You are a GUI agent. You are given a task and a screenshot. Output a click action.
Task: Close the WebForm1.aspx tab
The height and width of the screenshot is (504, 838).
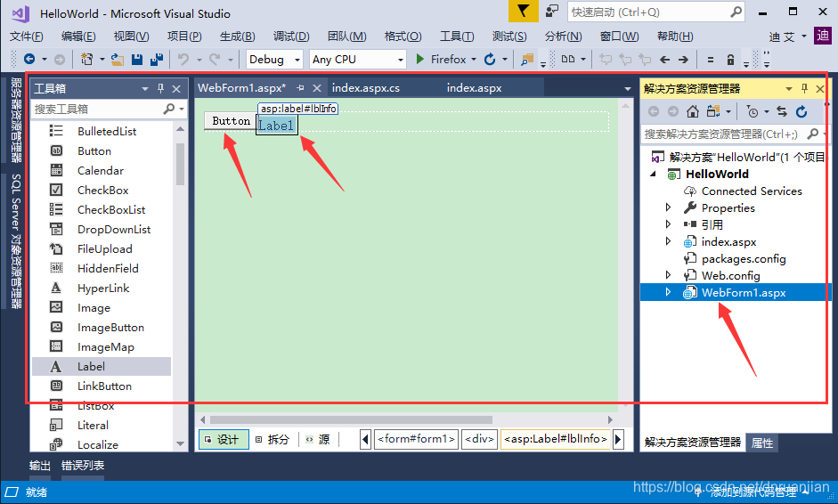(x=317, y=88)
